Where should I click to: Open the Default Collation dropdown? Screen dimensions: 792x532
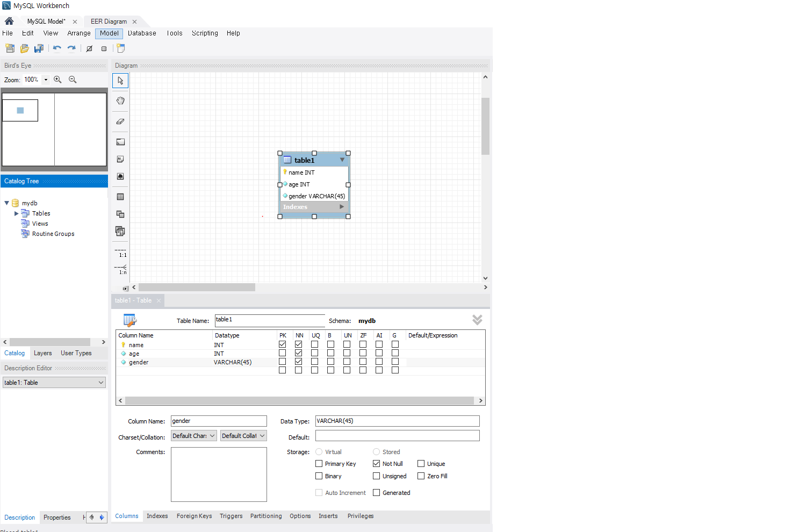(x=243, y=436)
